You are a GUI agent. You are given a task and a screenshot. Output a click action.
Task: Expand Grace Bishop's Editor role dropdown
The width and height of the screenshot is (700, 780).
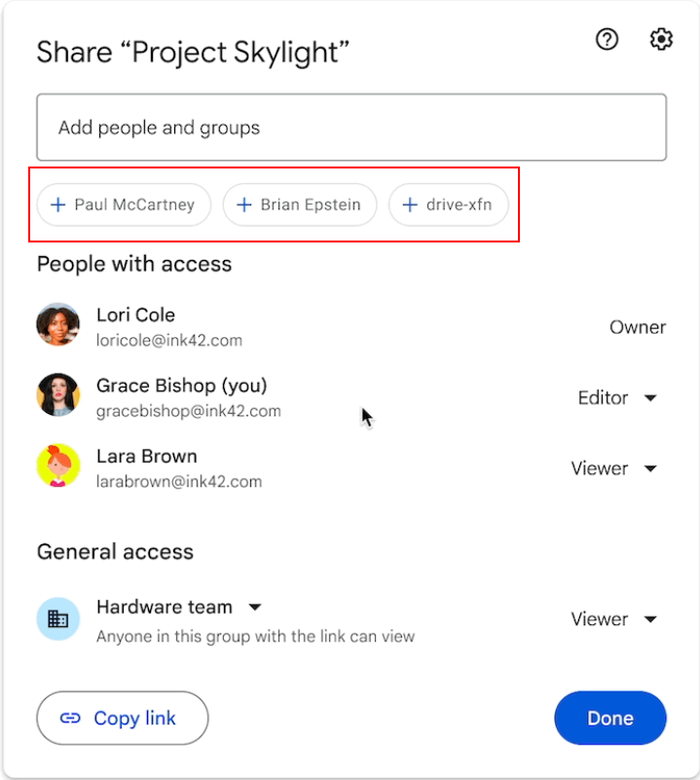pyautogui.click(x=617, y=398)
